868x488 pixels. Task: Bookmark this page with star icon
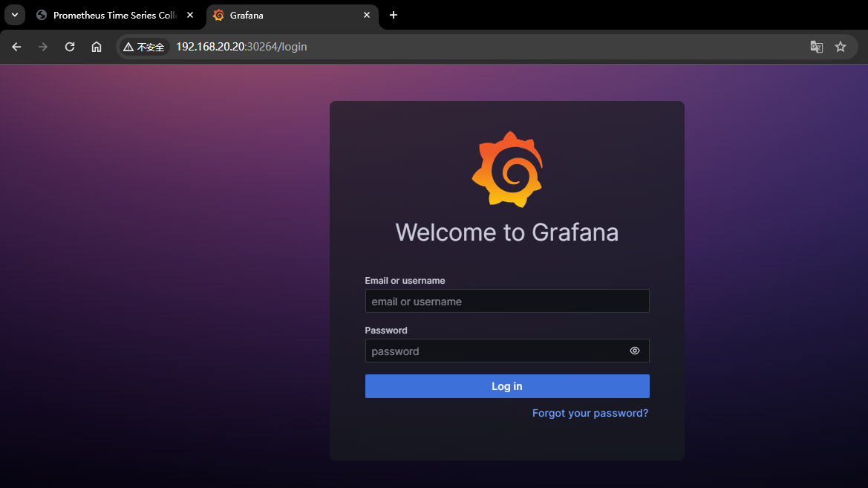[x=841, y=47]
